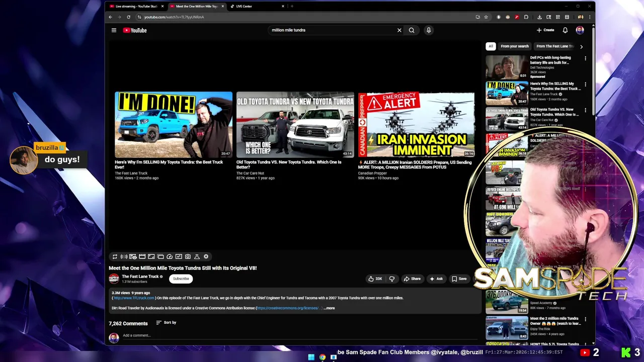The width and height of the screenshot is (644, 362).
Task: Open the sidebar 376,000KM Tundra thumbnail
Action: click(507, 302)
